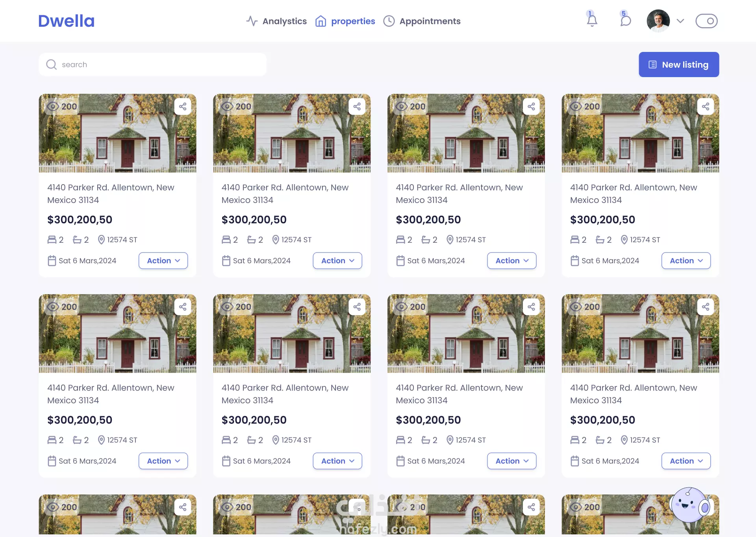Expand the Action dropdown on first card
Image resolution: width=756 pixels, height=537 pixels.
pyautogui.click(x=163, y=261)
